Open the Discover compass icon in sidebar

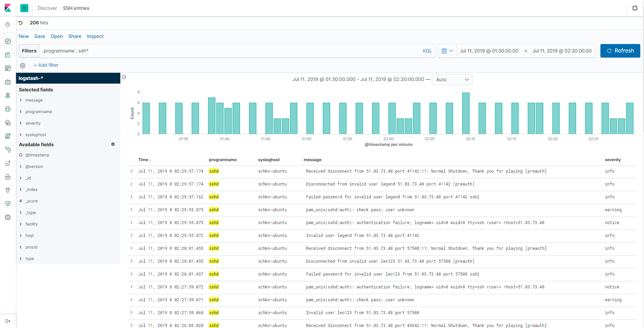8,41
